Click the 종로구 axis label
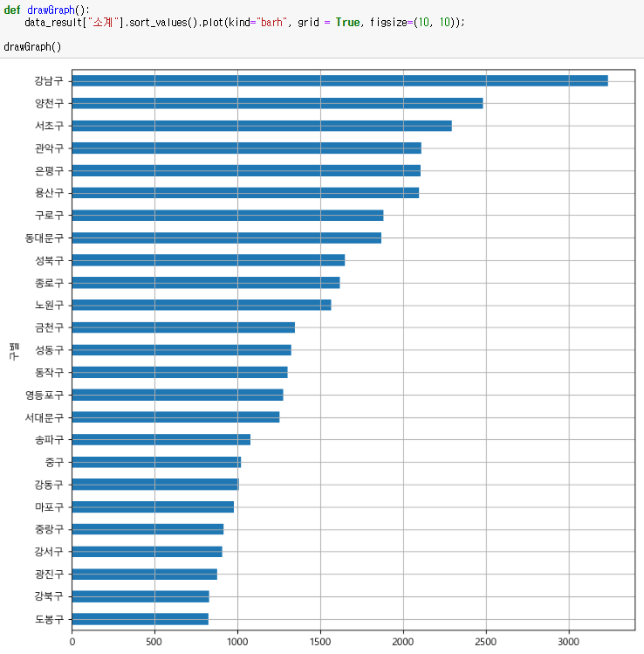Image resolution: width=644 pixels, height=654 pixels. tap(49, 283)
